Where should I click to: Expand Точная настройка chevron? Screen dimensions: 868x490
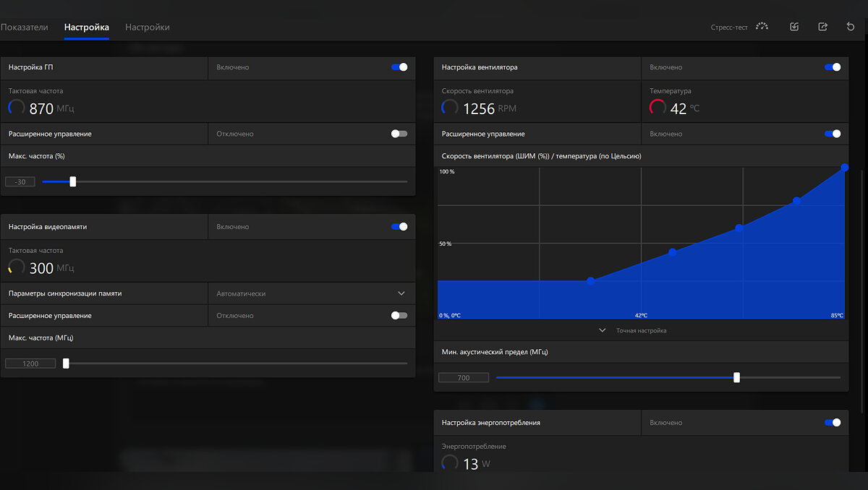(603, 330)
